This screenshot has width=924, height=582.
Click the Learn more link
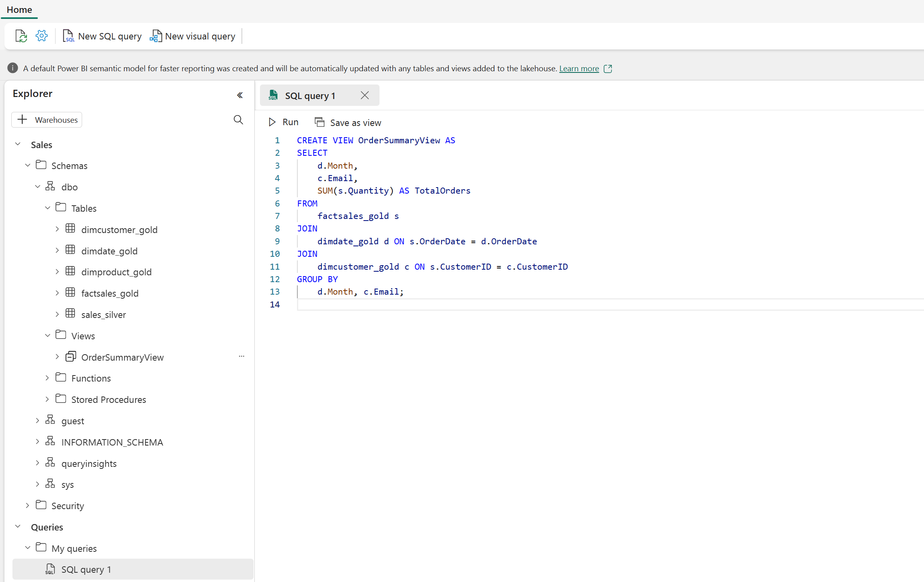click(579, 68)
